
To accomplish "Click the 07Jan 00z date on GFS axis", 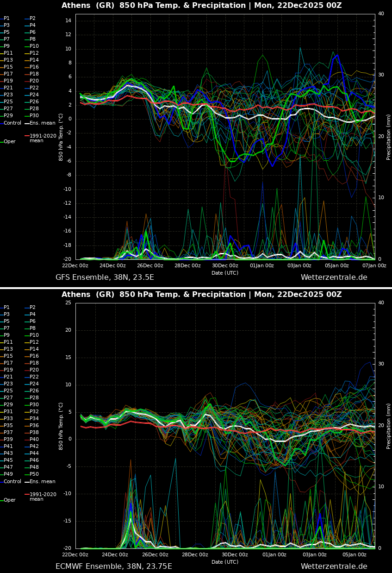I will tap(374, 266).
